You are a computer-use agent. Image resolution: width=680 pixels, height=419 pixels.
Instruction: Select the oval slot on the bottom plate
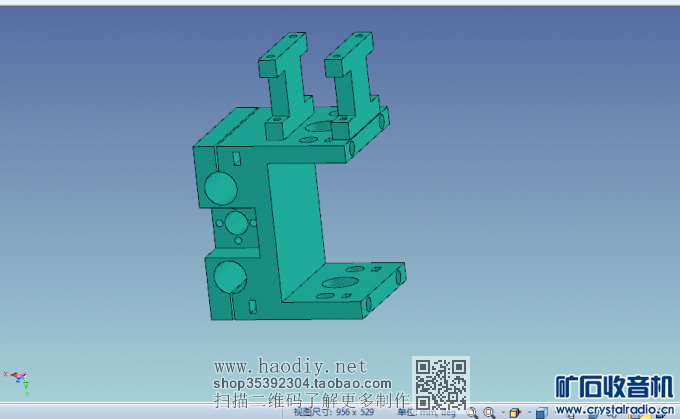click(339, 284)
